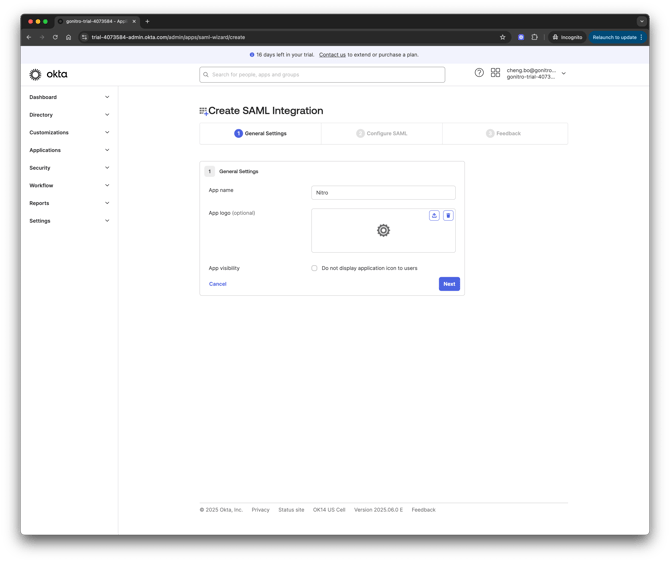670x562 pixels.
Task: Open the browser extensions puzzle icon
Action: (535, 37)
